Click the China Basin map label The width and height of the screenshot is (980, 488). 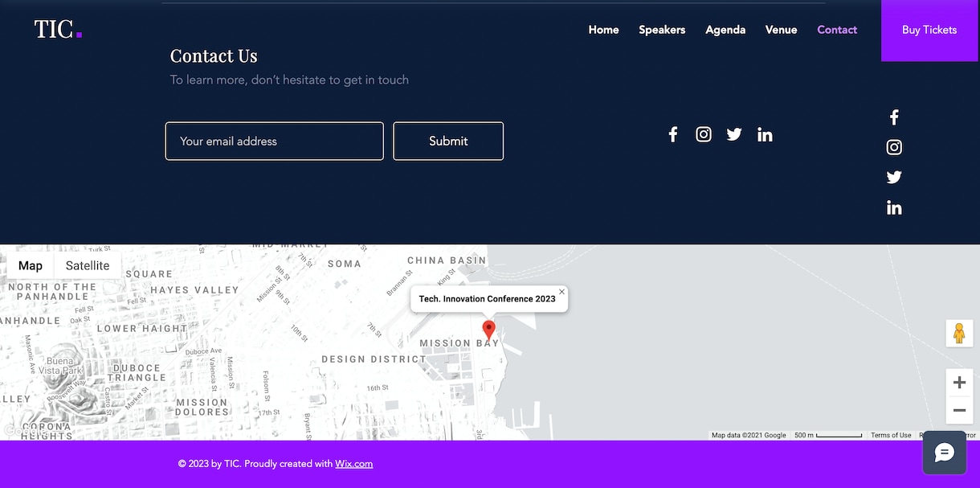pyautogui.click(x=447, y=260)
